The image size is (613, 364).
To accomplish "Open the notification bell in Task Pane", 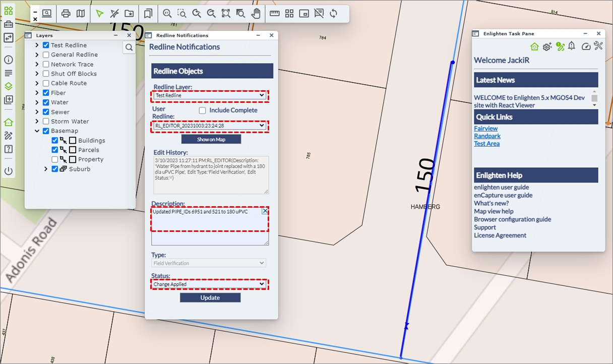I will coord(572,46).
